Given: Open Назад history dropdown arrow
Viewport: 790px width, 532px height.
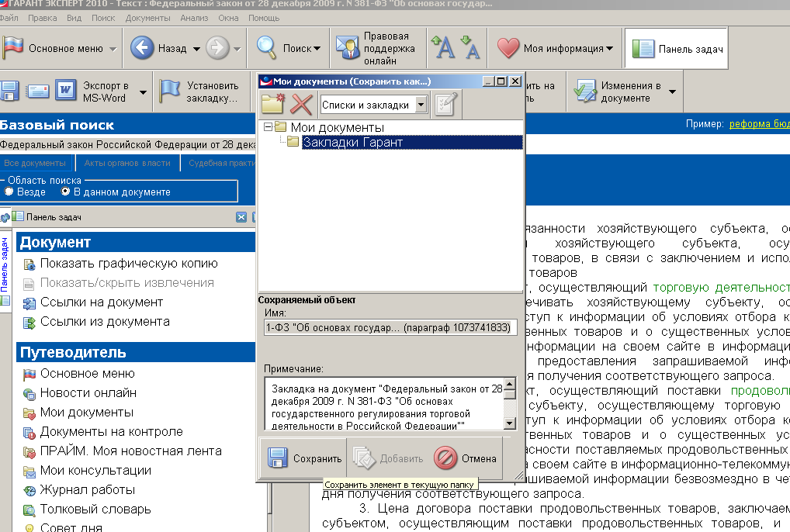Looking at the screenshot, I should pyautogui.click(x=196, y=49).
